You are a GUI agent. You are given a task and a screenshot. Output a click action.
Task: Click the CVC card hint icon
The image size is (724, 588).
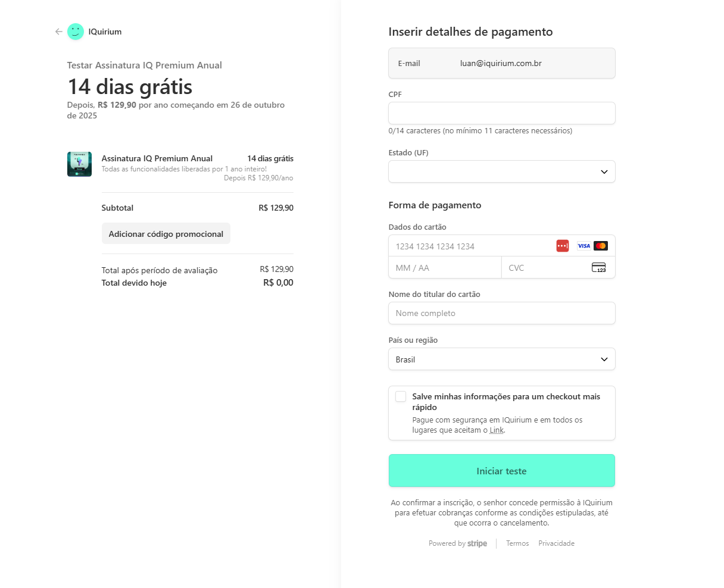tap(598, 268)
